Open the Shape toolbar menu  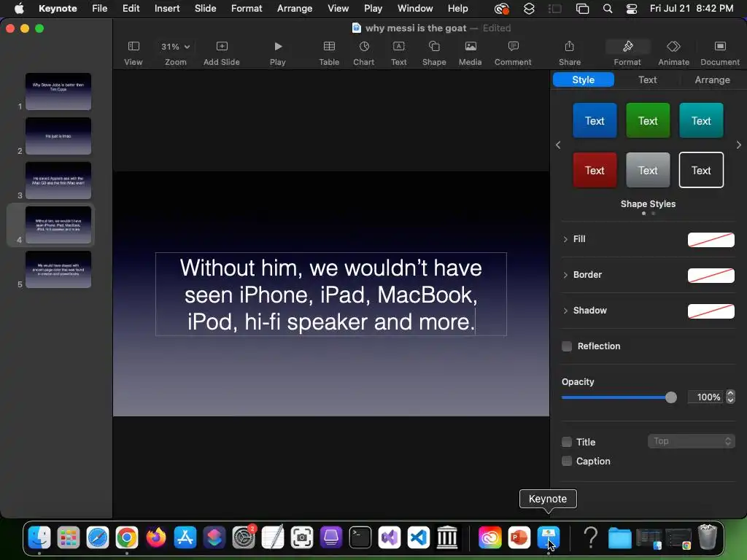click(x=434, y=52)
